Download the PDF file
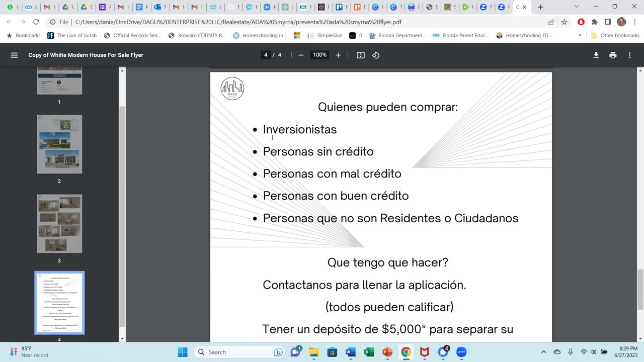This screenshot has height=362, width=644. click(x=596, y=55)
